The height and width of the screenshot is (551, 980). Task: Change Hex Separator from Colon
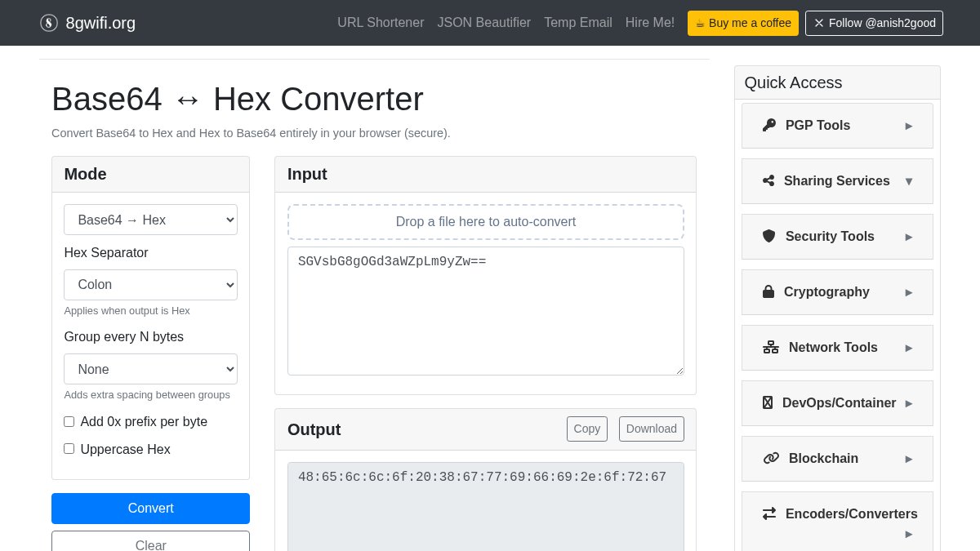point(150,284)
